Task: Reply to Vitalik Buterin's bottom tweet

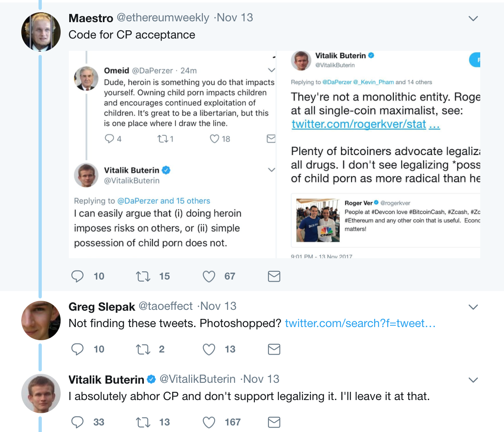Action: coord(77,422)
